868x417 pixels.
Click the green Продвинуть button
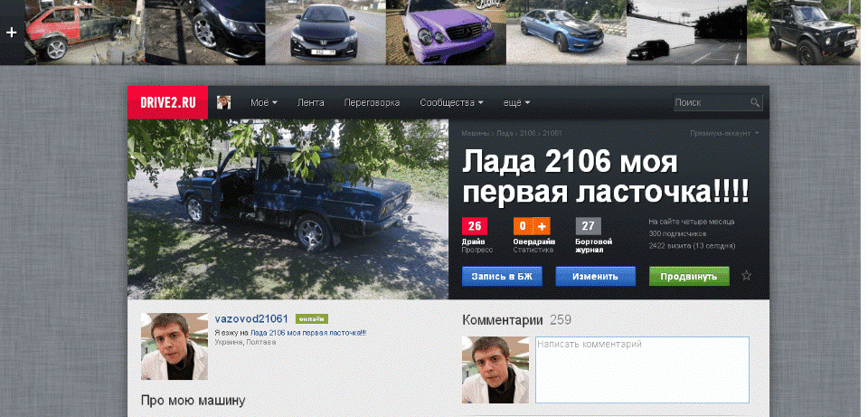[689, 276]
